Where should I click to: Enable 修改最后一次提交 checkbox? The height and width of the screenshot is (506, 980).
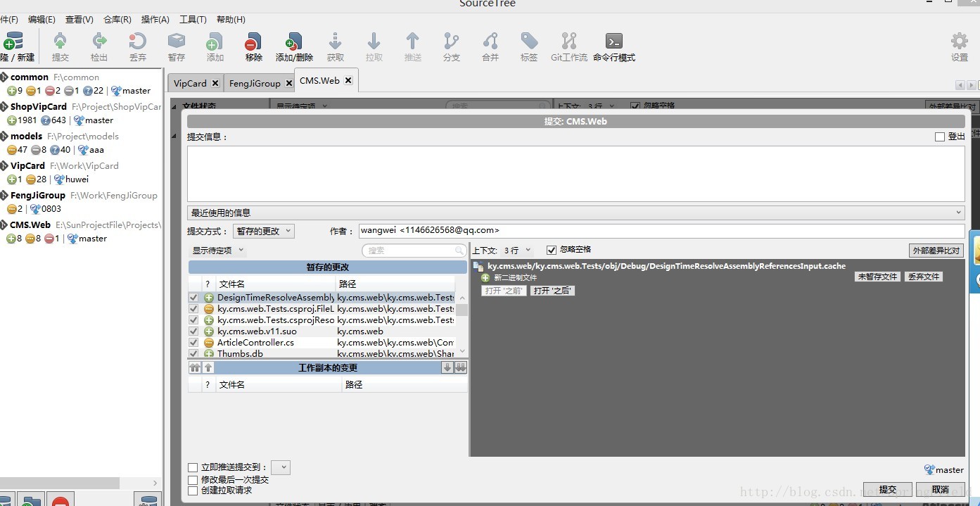[x=193, y=479]
